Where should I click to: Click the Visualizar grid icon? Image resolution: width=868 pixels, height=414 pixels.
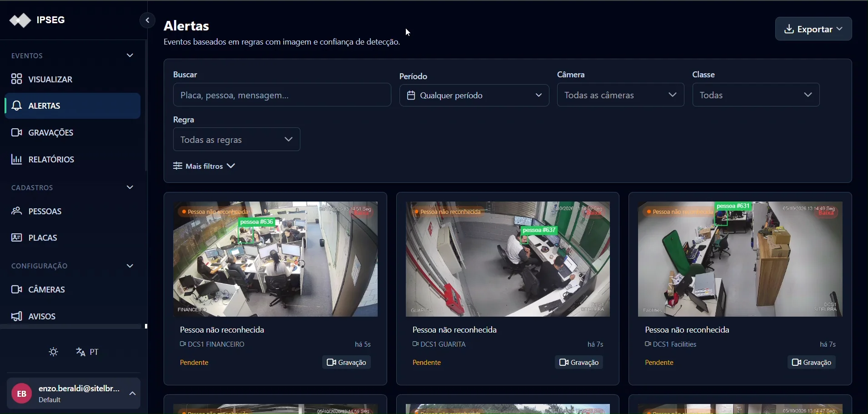click(x=16, y=79)
